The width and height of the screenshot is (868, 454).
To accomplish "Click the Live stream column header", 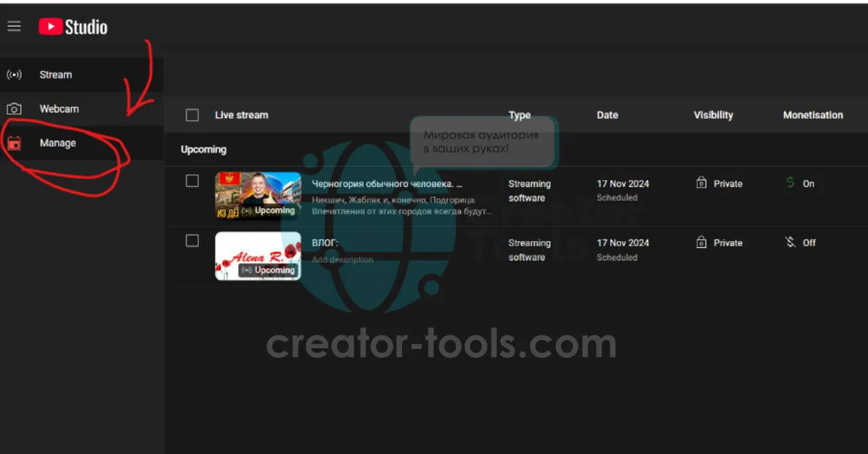I will point(241,115).
